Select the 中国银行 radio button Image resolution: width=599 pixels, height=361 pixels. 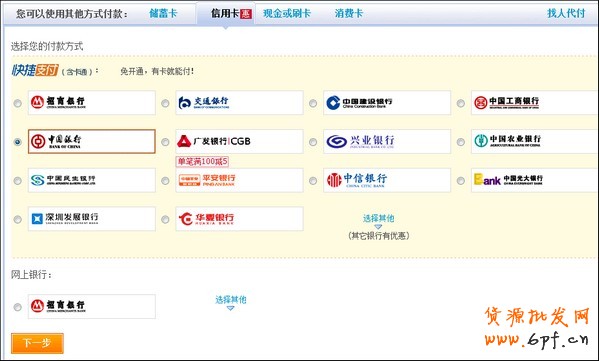click(18, 142)
